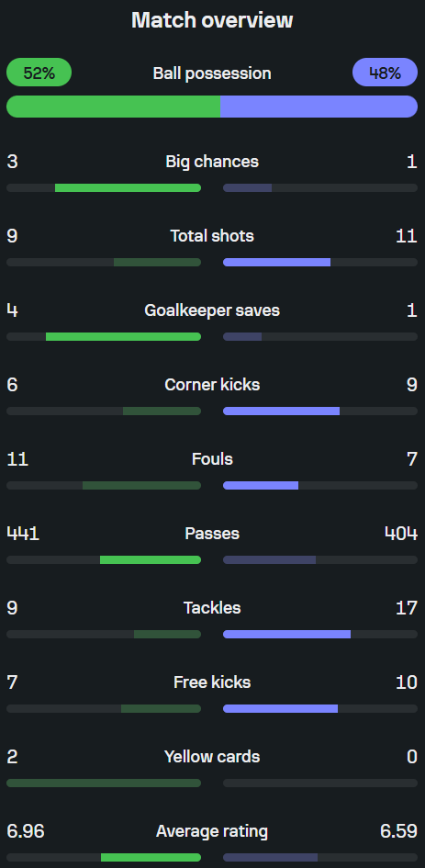
Task: Click the Goalkeeper saves label
Action: [212, 310]
